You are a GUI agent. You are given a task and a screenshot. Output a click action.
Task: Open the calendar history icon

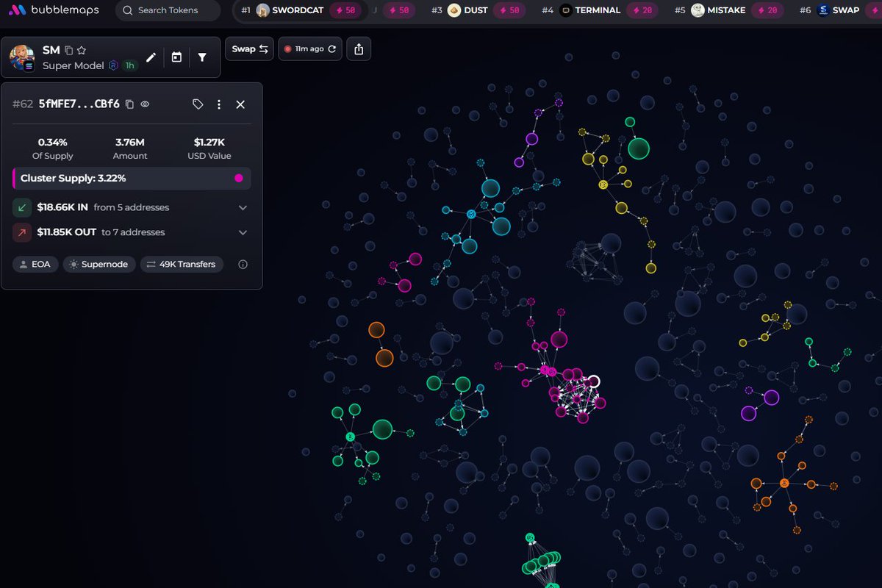(176, 57)
